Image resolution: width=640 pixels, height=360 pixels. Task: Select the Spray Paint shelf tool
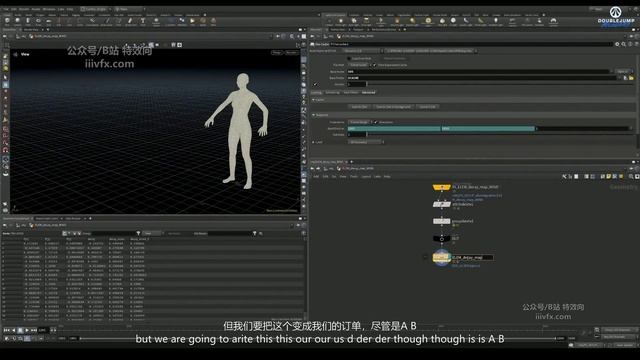(130, 21)
